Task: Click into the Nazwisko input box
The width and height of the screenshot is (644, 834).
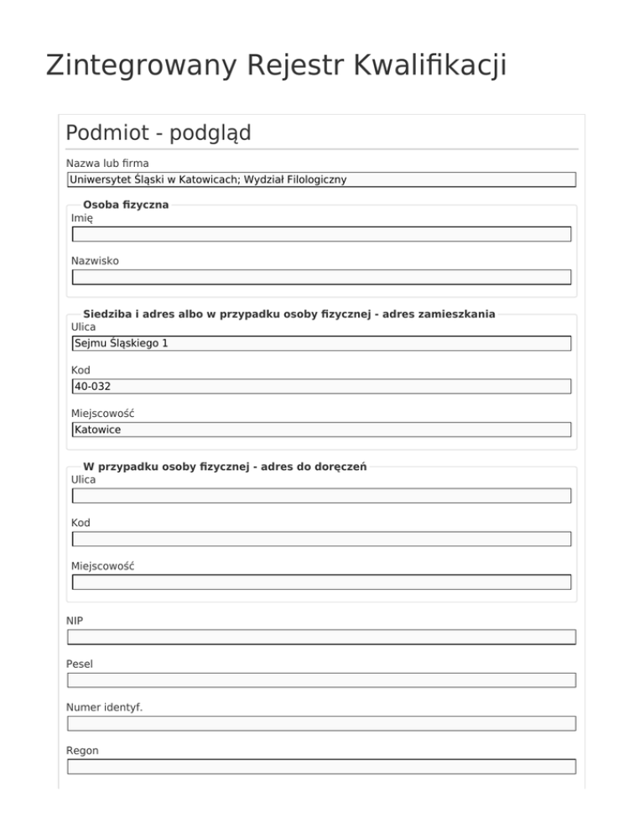Action: click(x=321, y=277)
